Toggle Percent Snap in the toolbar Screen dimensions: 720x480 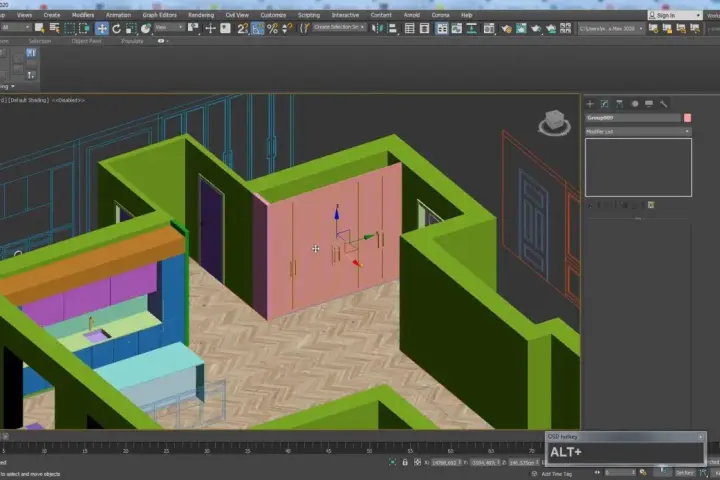pos(272,28)
